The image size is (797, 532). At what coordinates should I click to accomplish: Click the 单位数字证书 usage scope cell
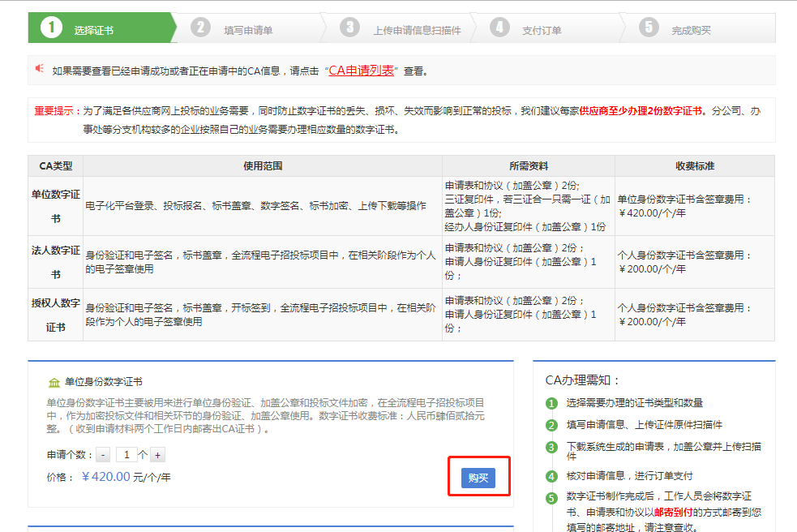(262, 206)
